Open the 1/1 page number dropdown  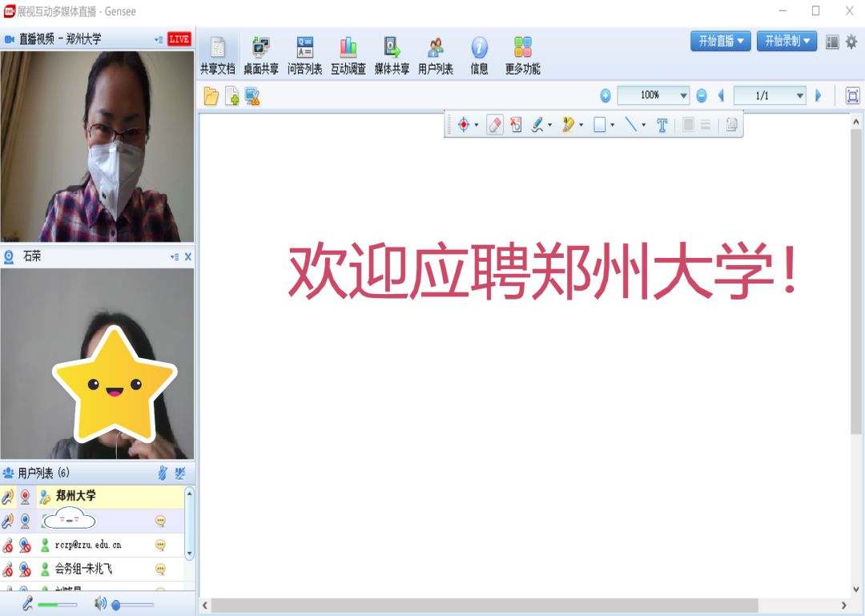[799, 96]
